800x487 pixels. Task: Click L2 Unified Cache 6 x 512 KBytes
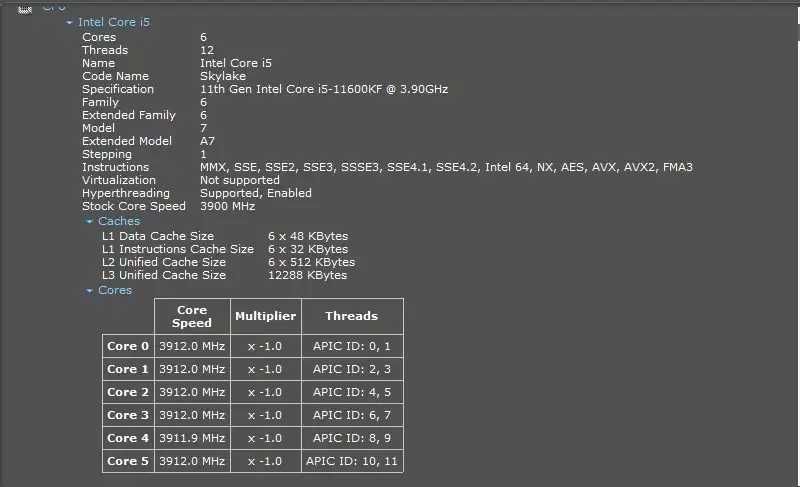(312, 262)
